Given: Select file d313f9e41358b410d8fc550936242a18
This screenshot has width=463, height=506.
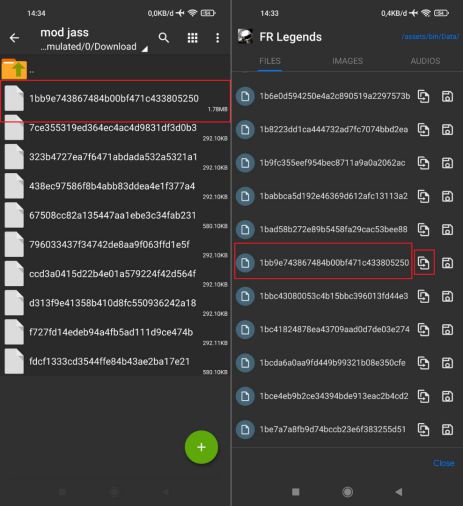Looking at the screenshot, I should pos(115,304).
